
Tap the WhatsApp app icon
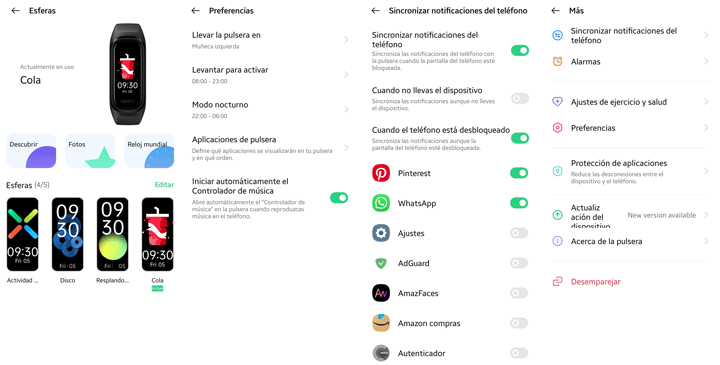(381, 203)
